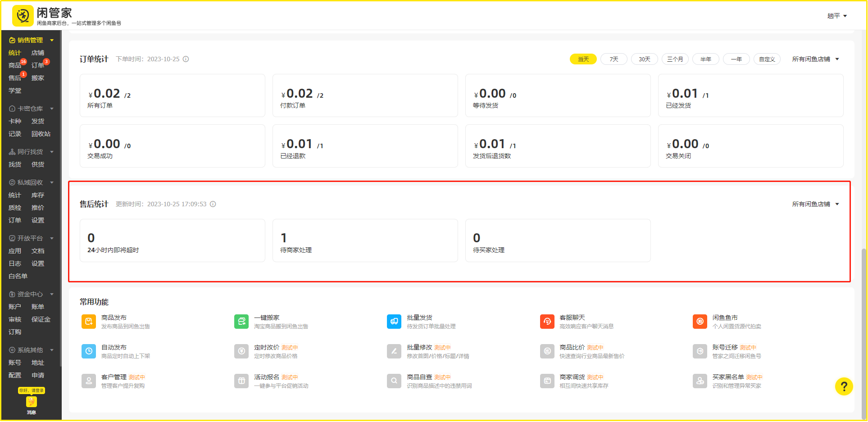Select the 30天 time range filter
Image resolution: width=868 pixels, height=422 pixels.
click(x=644, y=59)
